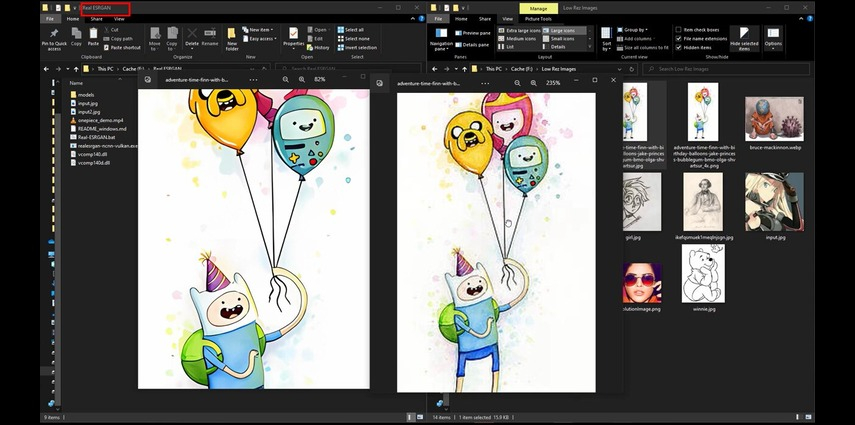855x425 pixels.
Task: Zoom out in the 235% photo viewer
Action: 517,83
